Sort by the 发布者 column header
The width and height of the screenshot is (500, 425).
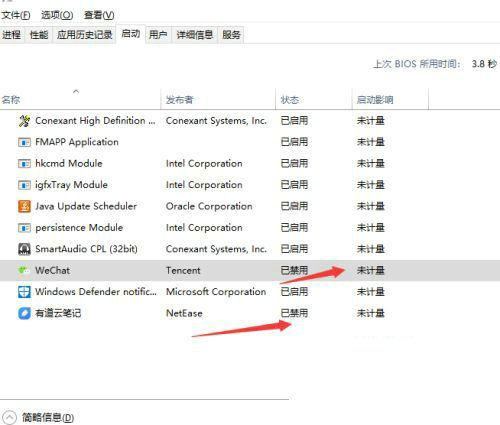[x=218, y=99]
